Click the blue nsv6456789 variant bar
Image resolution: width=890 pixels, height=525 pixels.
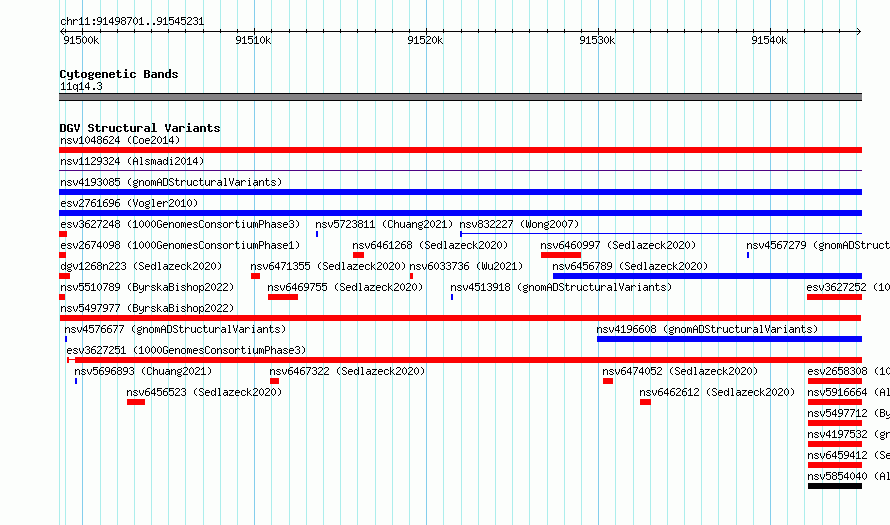click(707, 276)
